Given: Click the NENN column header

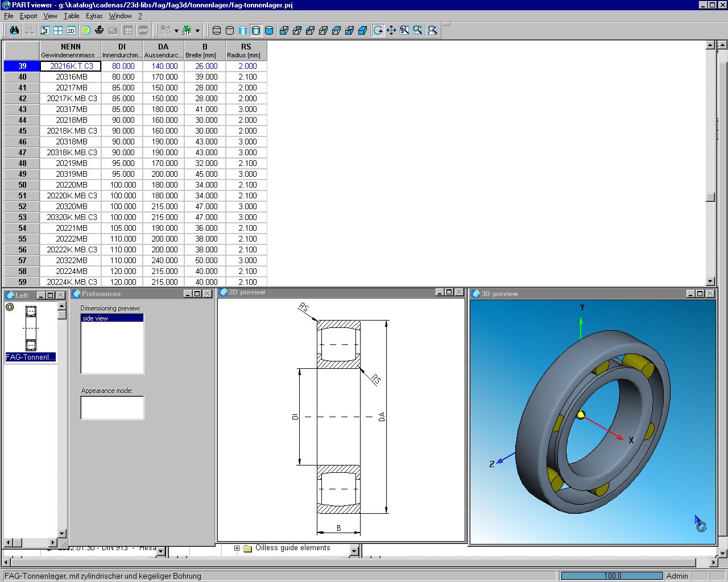Looking at the screenshot, I should pos(71,51).
